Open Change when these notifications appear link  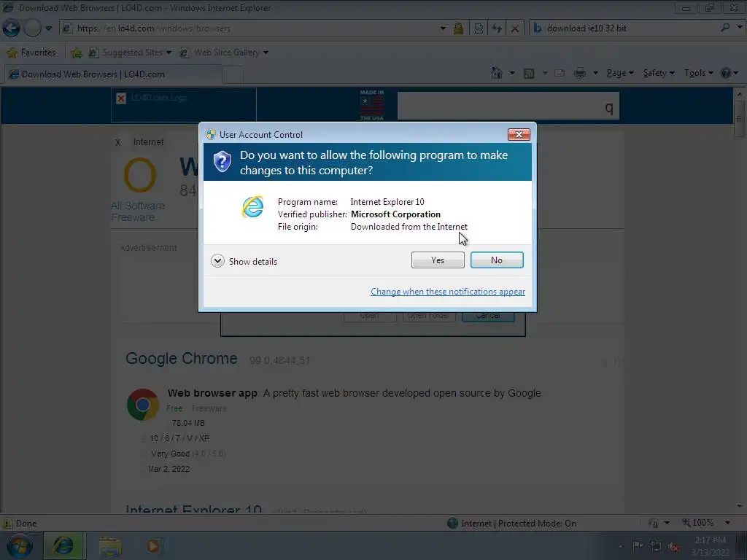click(448, 292)
